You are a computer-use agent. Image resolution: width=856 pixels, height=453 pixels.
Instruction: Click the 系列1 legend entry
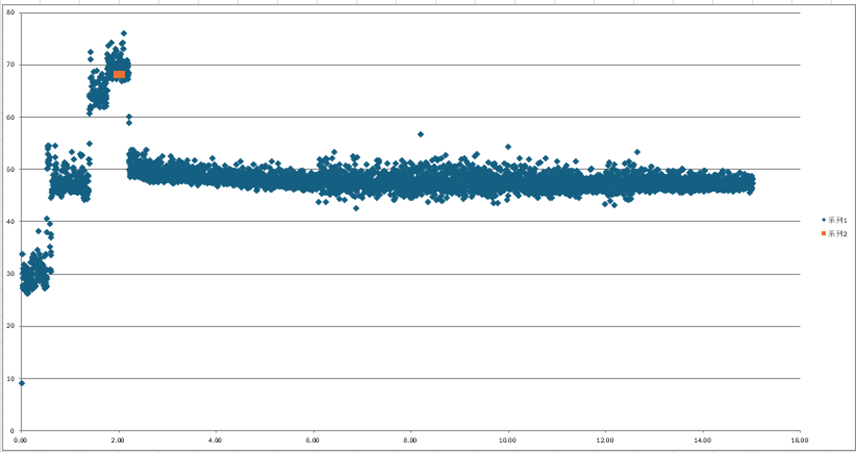[x=837, y=220]
